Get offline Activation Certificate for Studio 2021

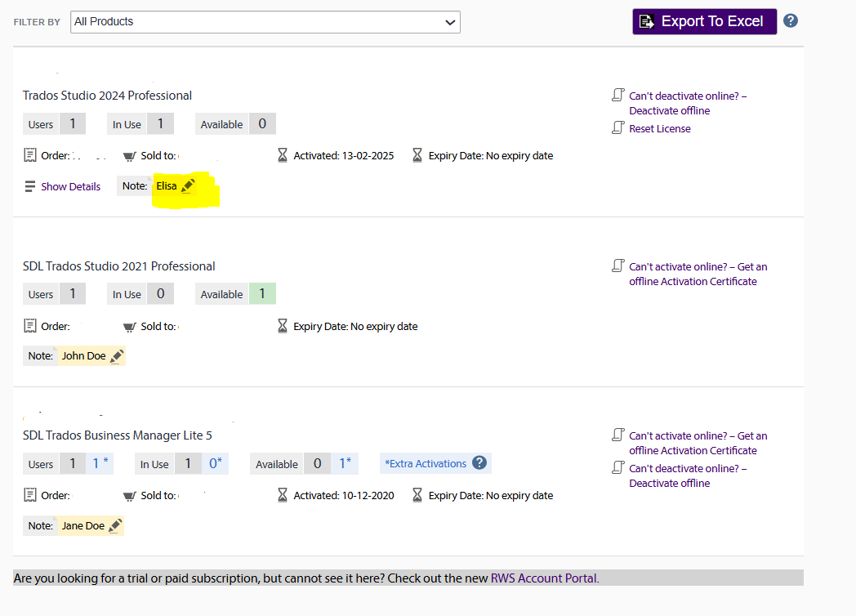click(x=693, y=281)
